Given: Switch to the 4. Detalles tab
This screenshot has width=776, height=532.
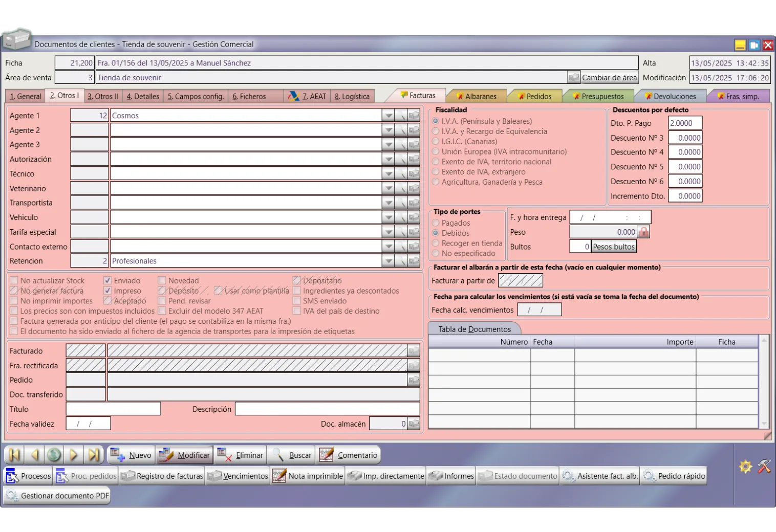Looking at the screenshot, I should pyautogui.click(x=143, y=96).
